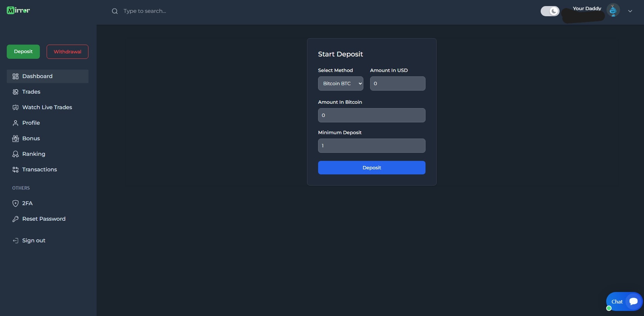This screenshot has width=644, height=316.
Task: Expand the user account chevron menu
Action: [630, 11]
